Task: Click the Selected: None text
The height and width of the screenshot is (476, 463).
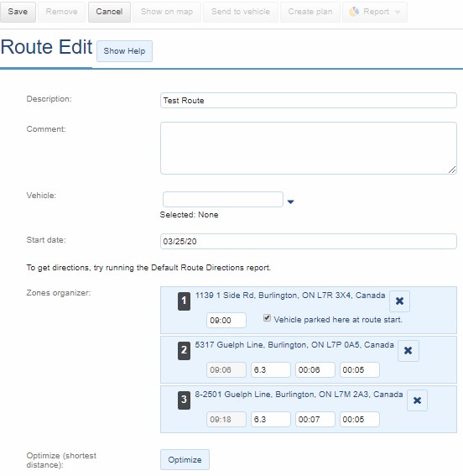Action: [189, 215]
